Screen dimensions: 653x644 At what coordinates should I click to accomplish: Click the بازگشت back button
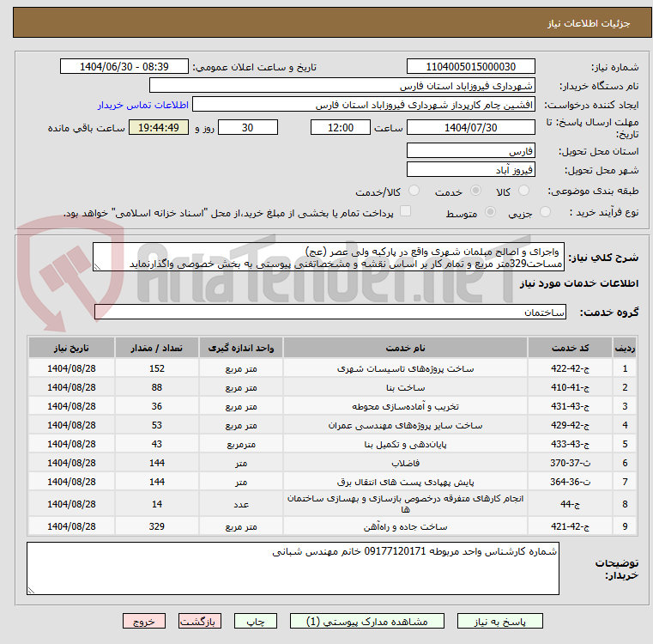pyautogui.click(x=199, y=621)
